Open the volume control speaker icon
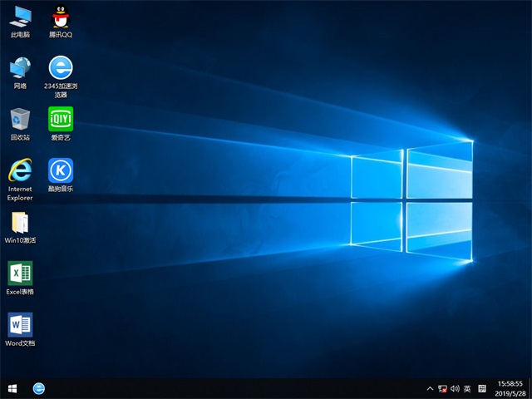This screenshot has width=532, height=399. 455,388
